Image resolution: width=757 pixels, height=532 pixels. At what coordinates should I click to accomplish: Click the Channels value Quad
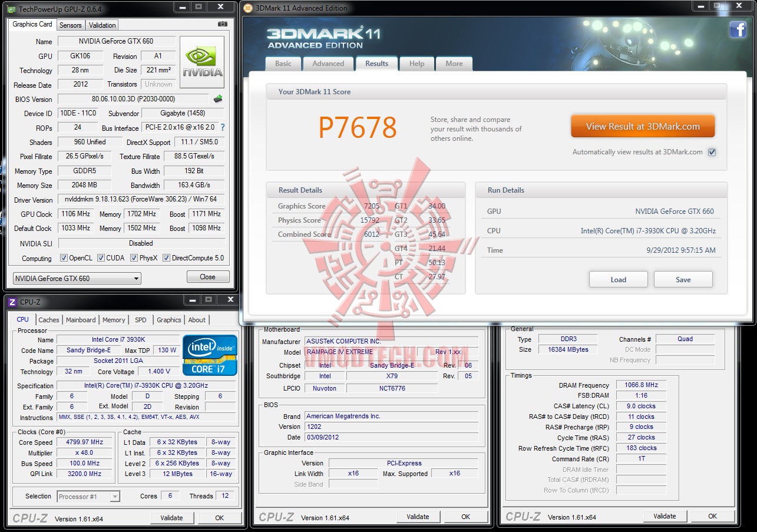tap(685, 339)
